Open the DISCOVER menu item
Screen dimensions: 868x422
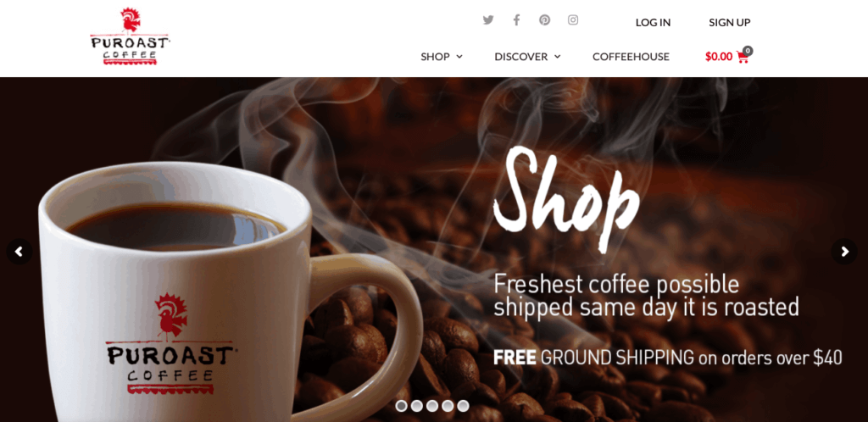(521, 57)
